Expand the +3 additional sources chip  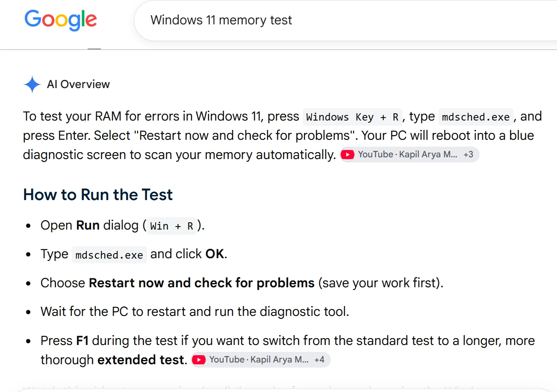(469, 154)
